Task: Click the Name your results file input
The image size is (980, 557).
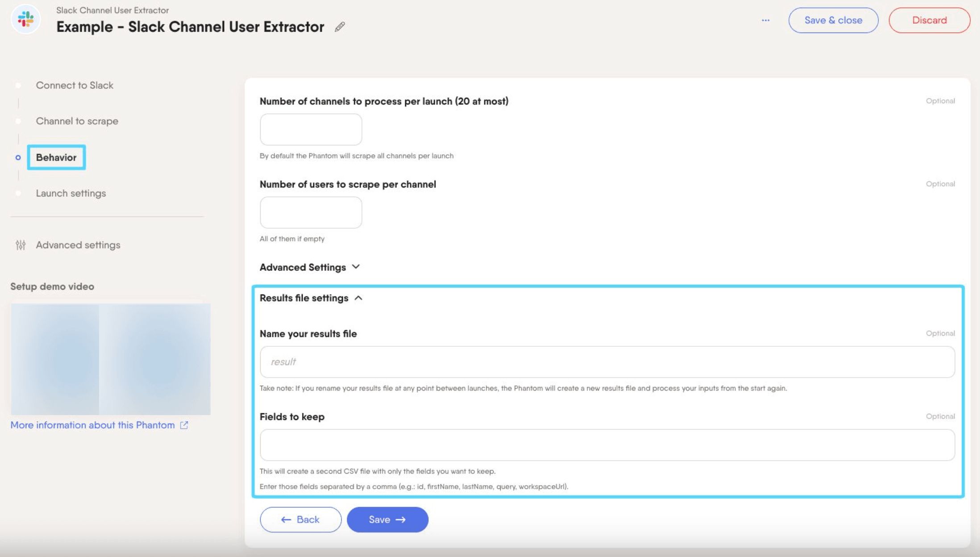Action: pyautogui.click(x=607, y=362)
